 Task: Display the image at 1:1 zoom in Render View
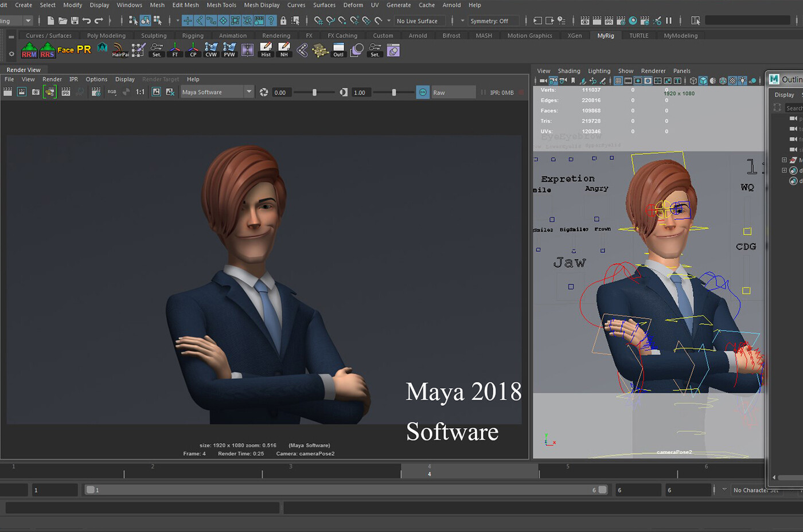tap(141, 92)
